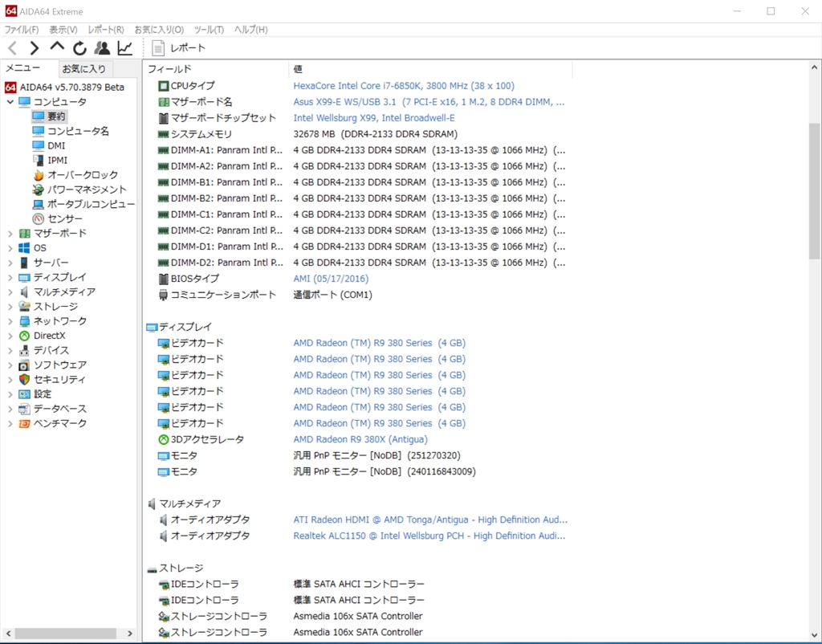822x644 pixels.
Task: Select the DIMM-A1 Panram memory row
Action: click(360, 150)
